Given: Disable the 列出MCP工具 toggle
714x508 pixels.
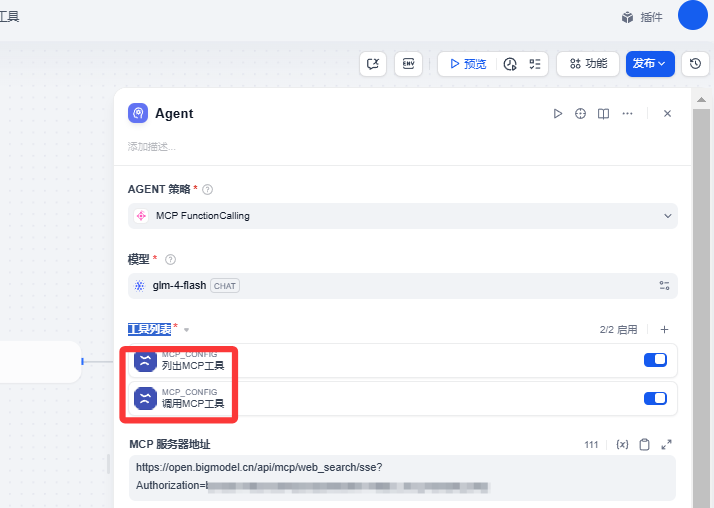Looking at the screenshot, I should 655,360.
